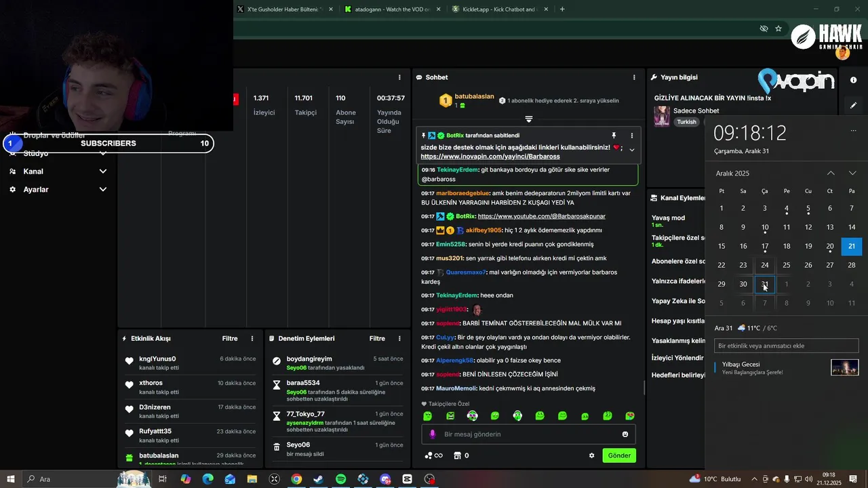
Task: Collapse the pinned BotRix message chevron
Action: (632, 150)
